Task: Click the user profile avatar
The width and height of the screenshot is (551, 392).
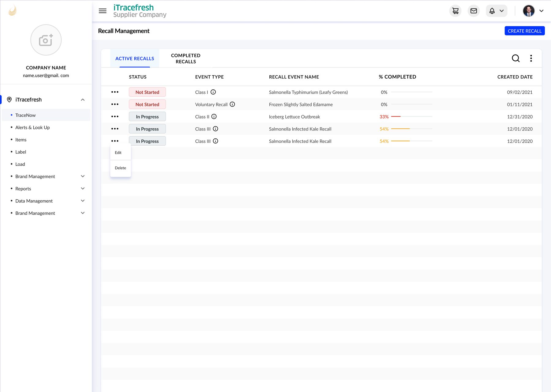Action: [x=529, y=11]
